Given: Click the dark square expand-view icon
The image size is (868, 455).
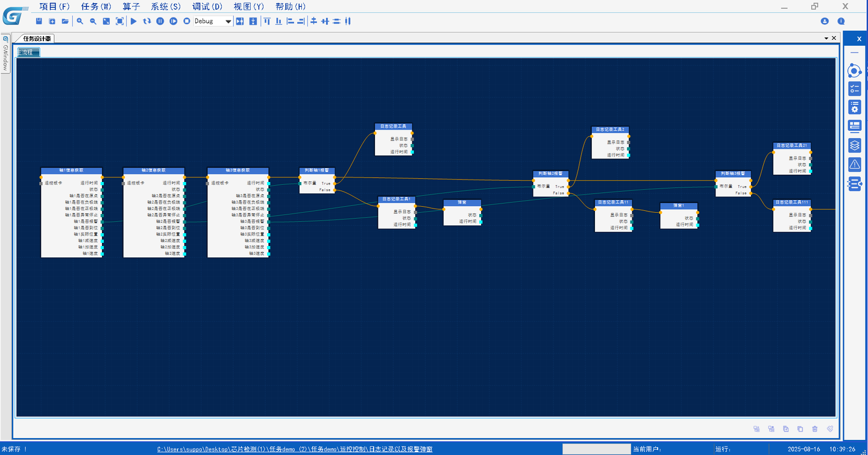Looking at the screenshot, I should [x=106, y=21].
